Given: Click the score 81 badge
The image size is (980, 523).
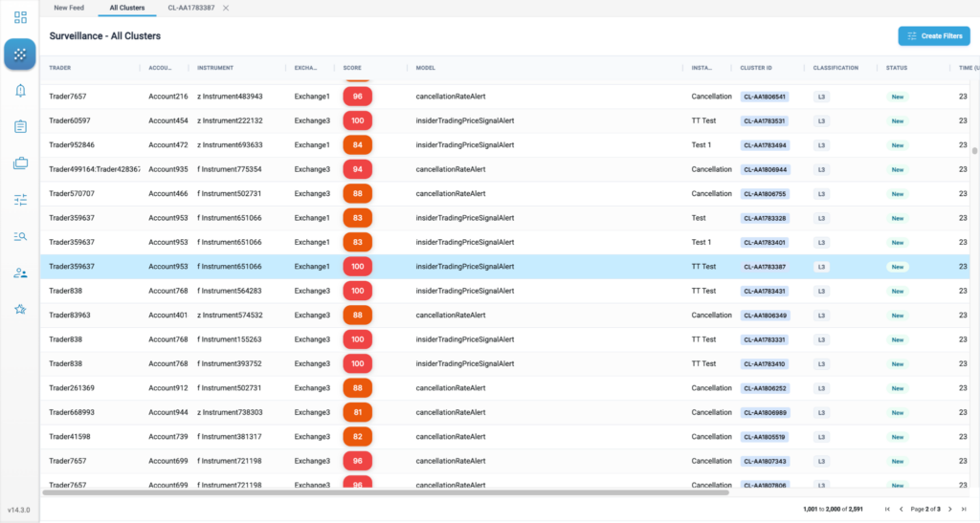Looking at the screenshot, I should (358, 413).
